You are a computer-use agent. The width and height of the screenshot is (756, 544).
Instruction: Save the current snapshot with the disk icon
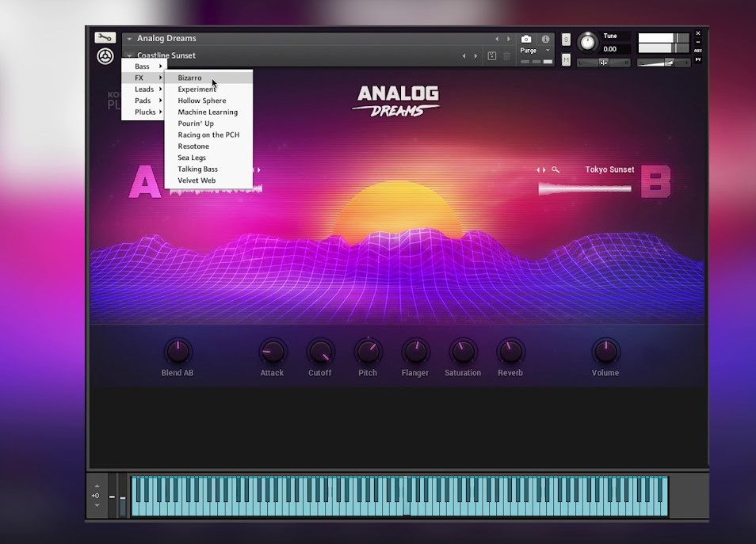pyautogui.click(x=492, y=56)
